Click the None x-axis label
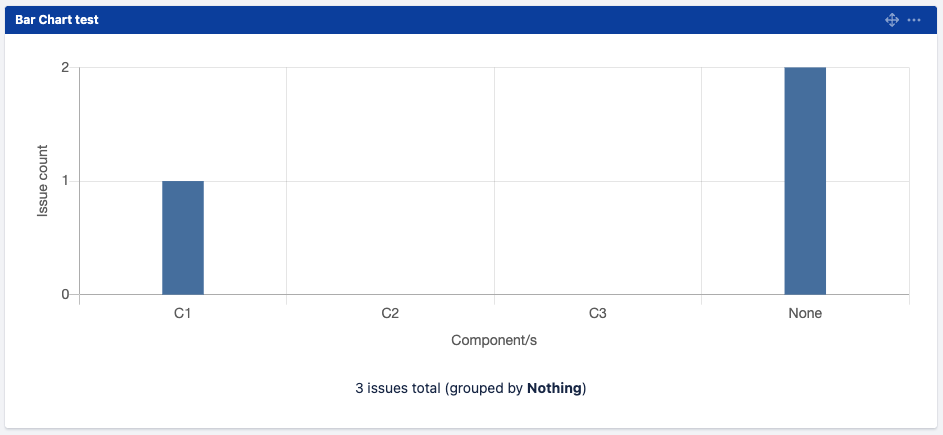 [805, 313]
